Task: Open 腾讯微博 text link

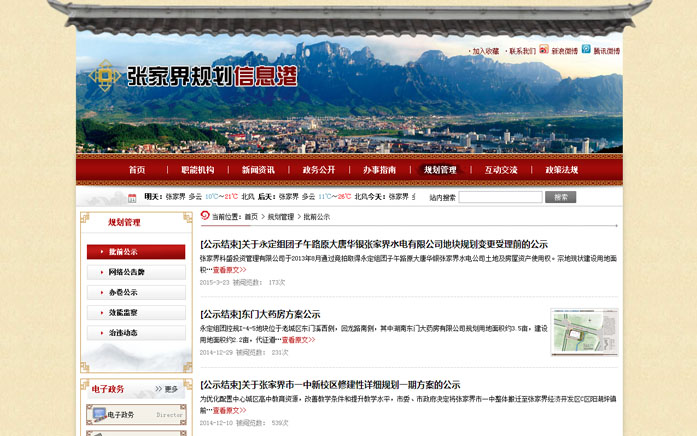Action: pyautogui.click(x=607, y=52)
